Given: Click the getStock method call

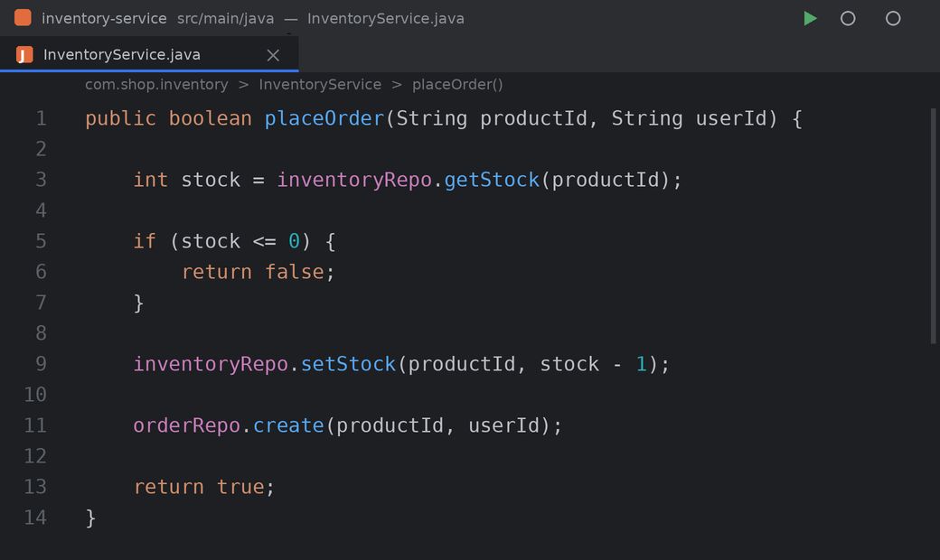Looking at the screenshot, I should [492, 180].
